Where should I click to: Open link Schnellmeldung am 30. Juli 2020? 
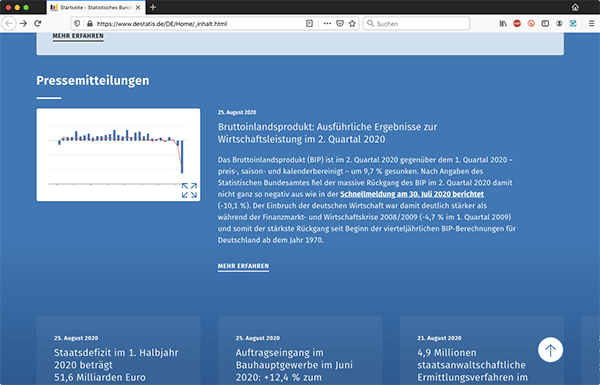click(412, 194)
